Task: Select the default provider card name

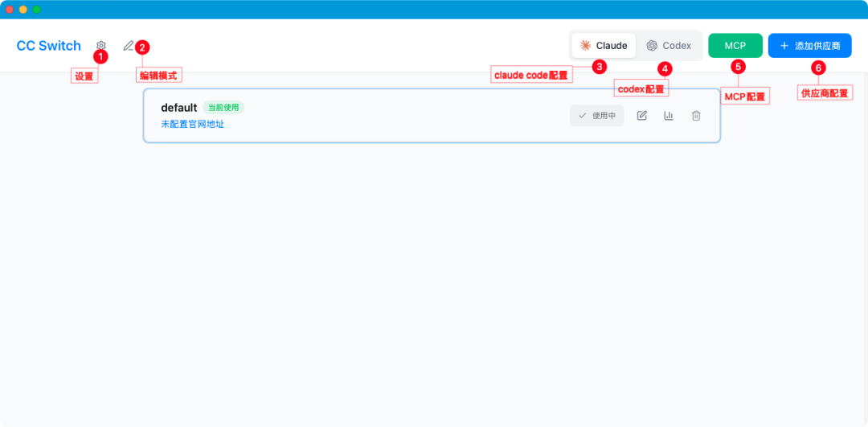Action: coord(178,108)
